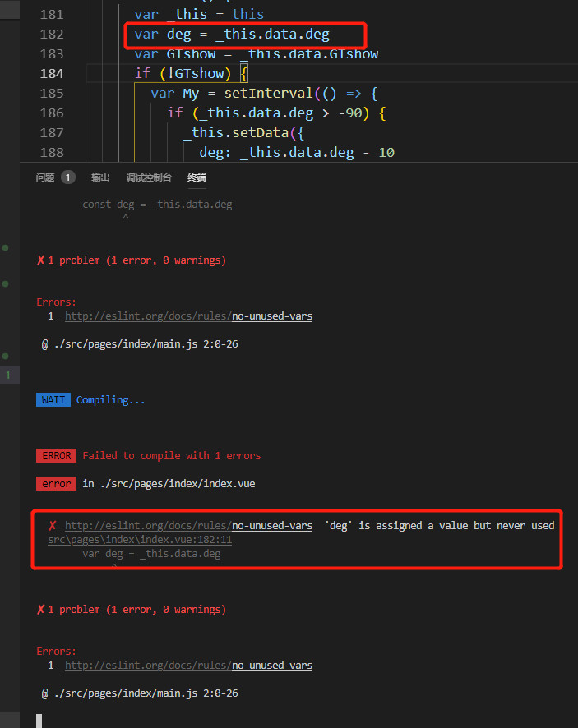Click the blue WAIT badge in terminal
Viewport: 578px width, 728px height.
coord(53,400)
